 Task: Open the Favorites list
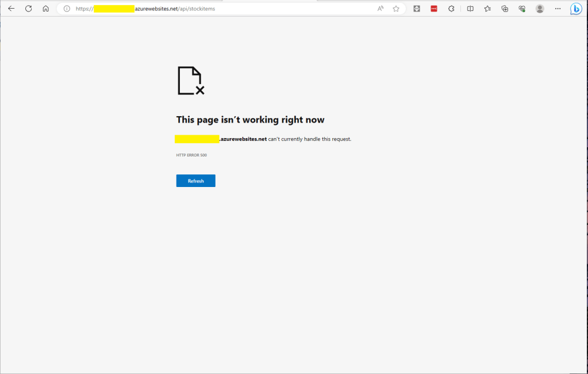pos(487,9)
